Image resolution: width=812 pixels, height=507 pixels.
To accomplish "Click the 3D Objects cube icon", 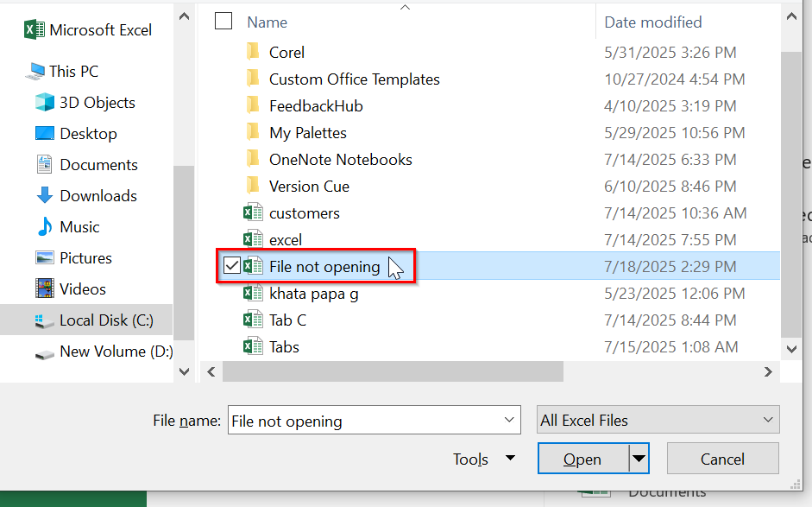I will coord(45,102).
